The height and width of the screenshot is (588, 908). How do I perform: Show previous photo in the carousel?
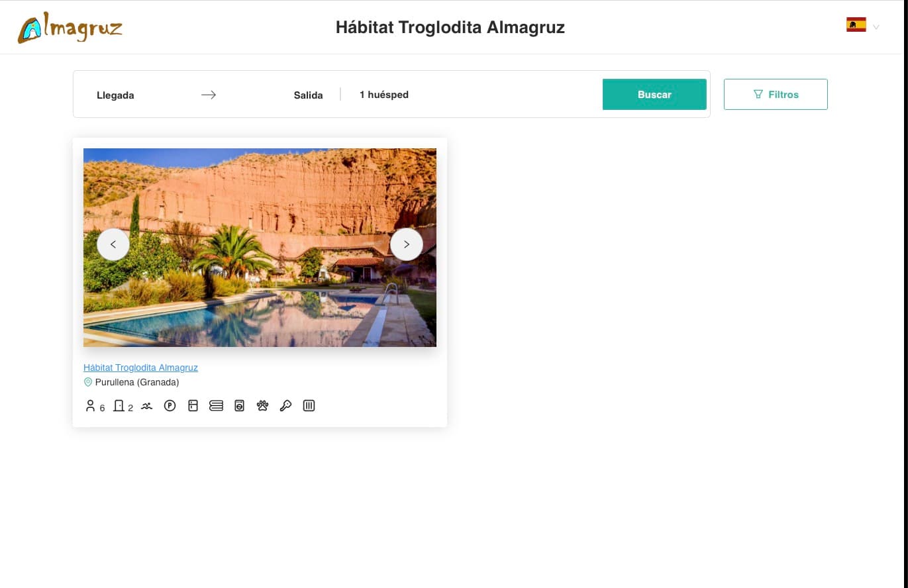113,244
